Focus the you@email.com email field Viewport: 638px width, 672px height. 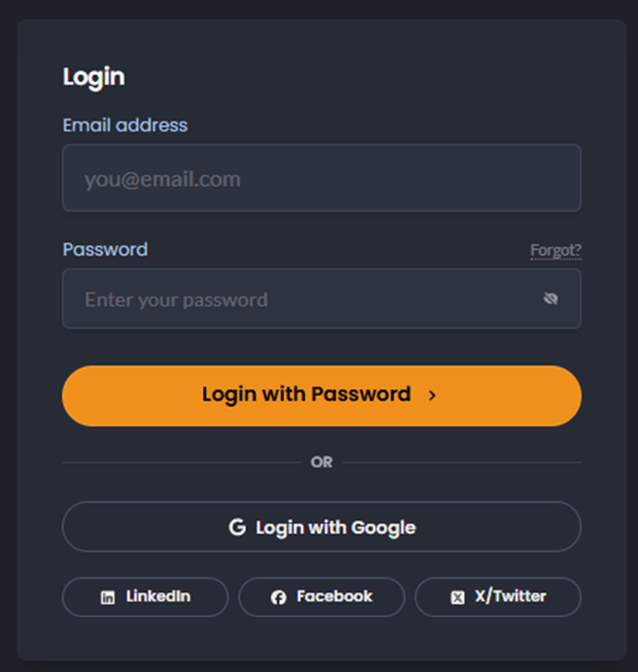[322, 178]
